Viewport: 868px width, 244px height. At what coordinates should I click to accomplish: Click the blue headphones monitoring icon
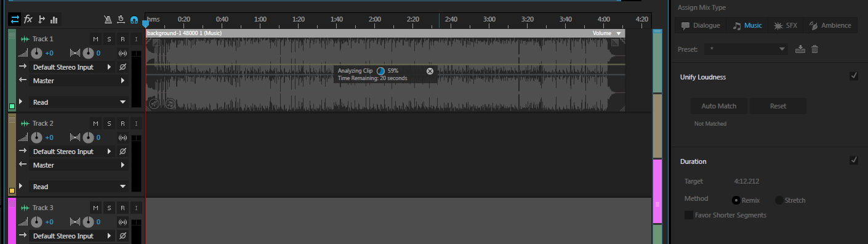pyautogui.click(x=134, y=20)
